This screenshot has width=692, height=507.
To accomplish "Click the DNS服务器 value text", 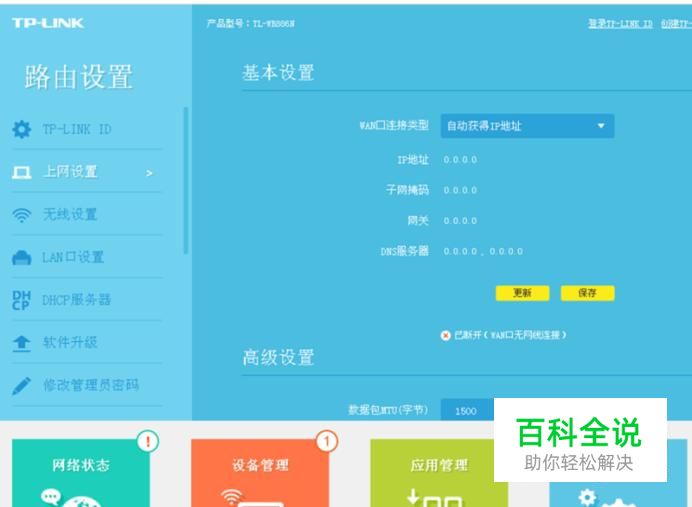I will pyautogui.click(x=483, y=252).
